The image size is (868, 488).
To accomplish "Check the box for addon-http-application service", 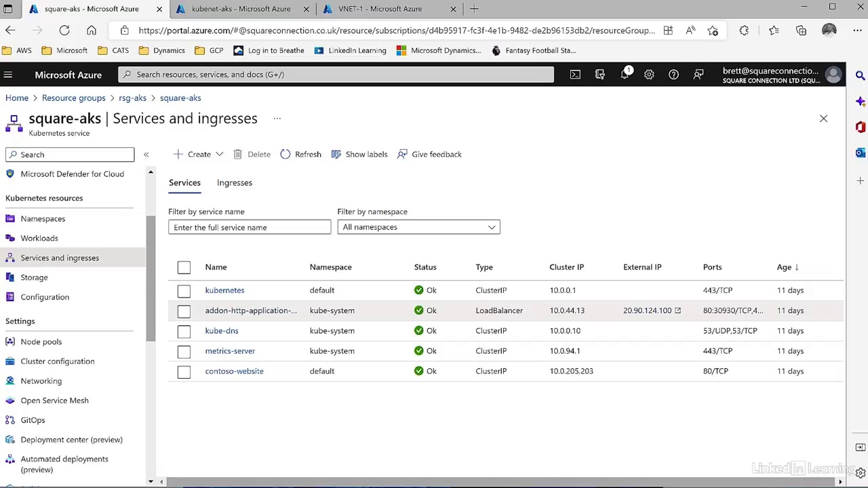I will (184, 310).
